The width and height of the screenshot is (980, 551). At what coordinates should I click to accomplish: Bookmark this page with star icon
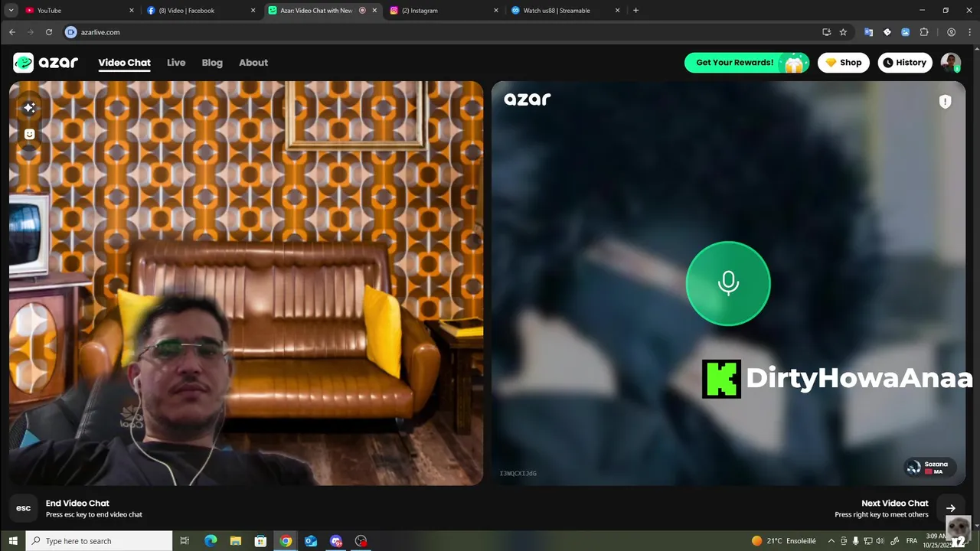tap(843, 32)
